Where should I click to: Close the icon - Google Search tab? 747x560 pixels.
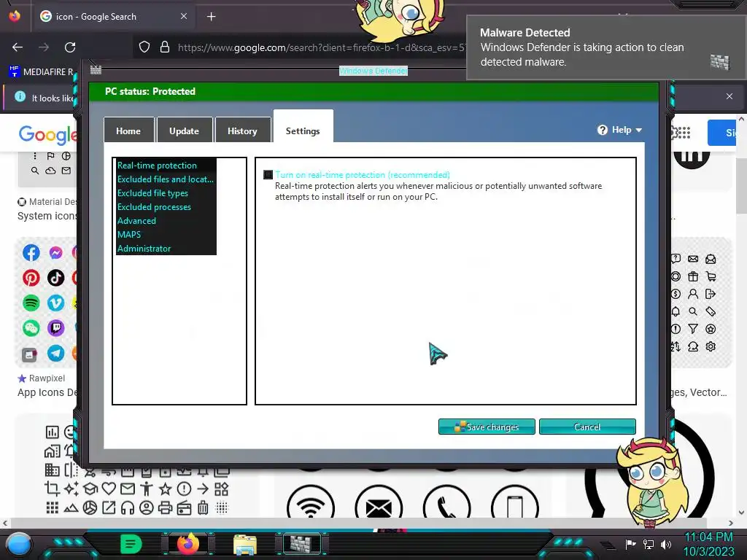tap(183, 16)
